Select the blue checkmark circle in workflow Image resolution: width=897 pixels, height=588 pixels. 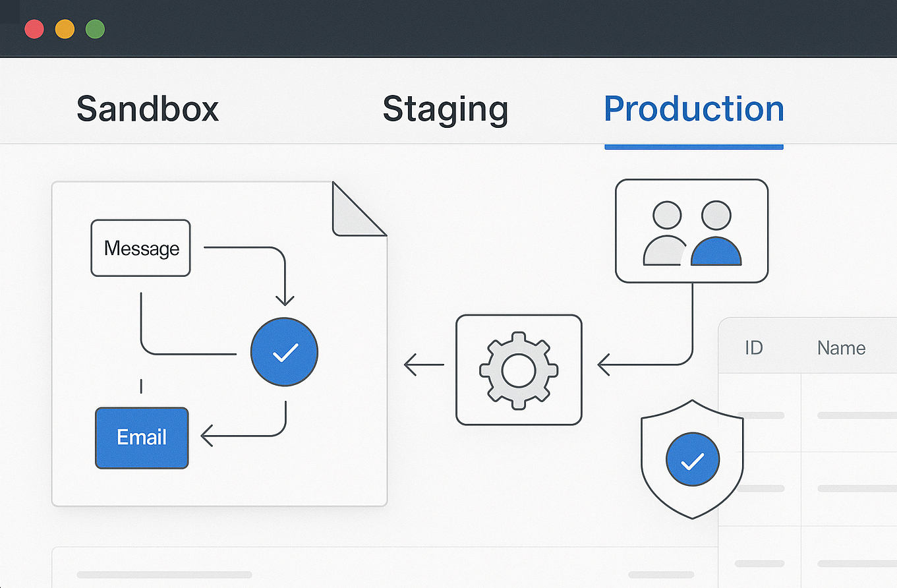pyautogui.click(x=285, y=352)
